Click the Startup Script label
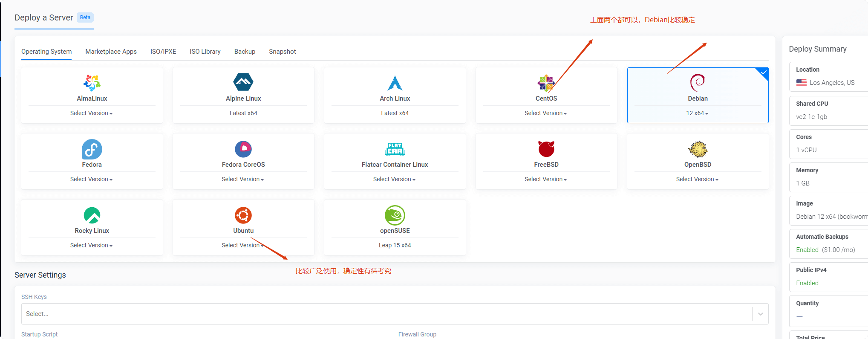The width and height of the screenshot is (868, 339). click(x=39, y=334)
